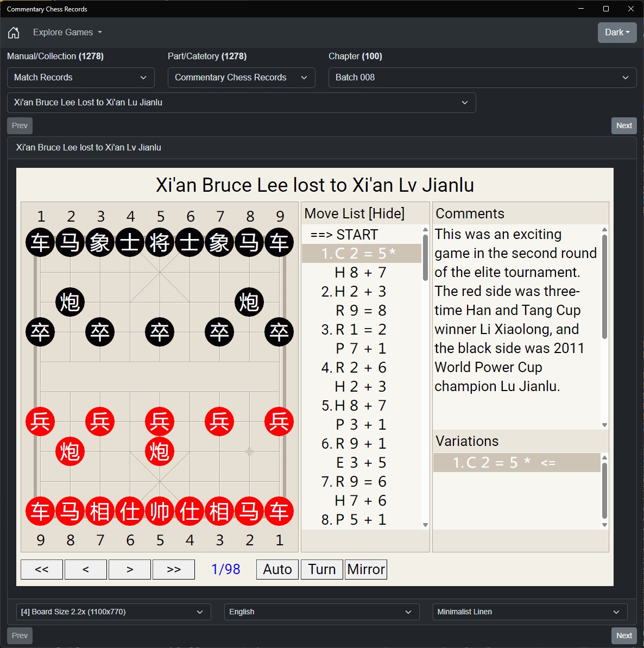This screenshot has width=644, height=648.
Task: Click the red general 帅 piece
Action: (x=160, y=511)
